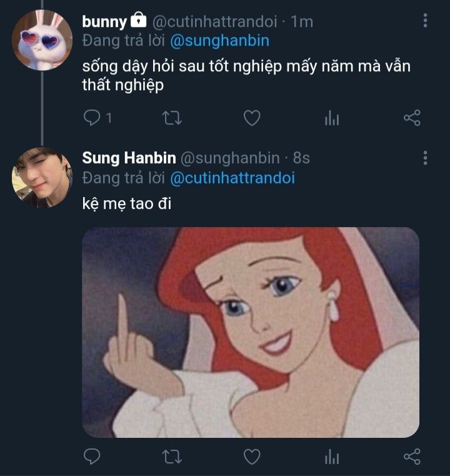Screen dimensions: 450x476
Task: Open more options on Sung Hanbin's tweet
Action: coord(425,157)
